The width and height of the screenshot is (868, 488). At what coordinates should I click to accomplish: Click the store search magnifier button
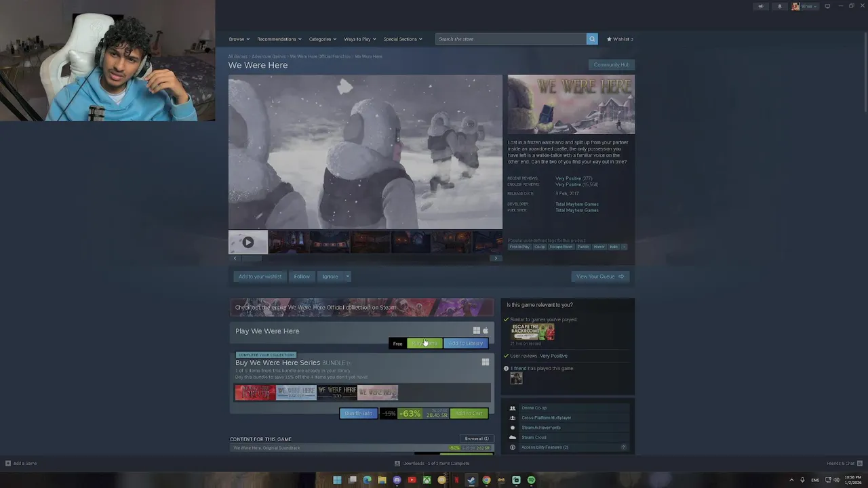pyautogui.click(x=592, y=39)
